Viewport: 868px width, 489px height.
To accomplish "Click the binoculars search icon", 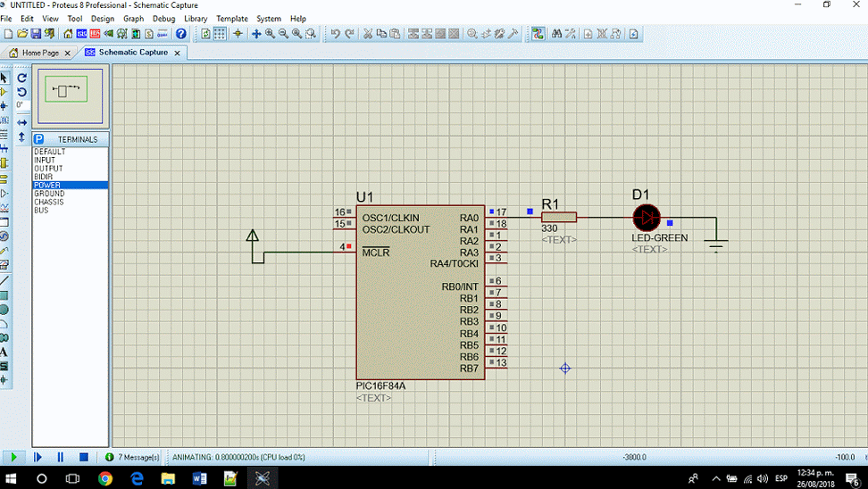I will coord(557,34).
